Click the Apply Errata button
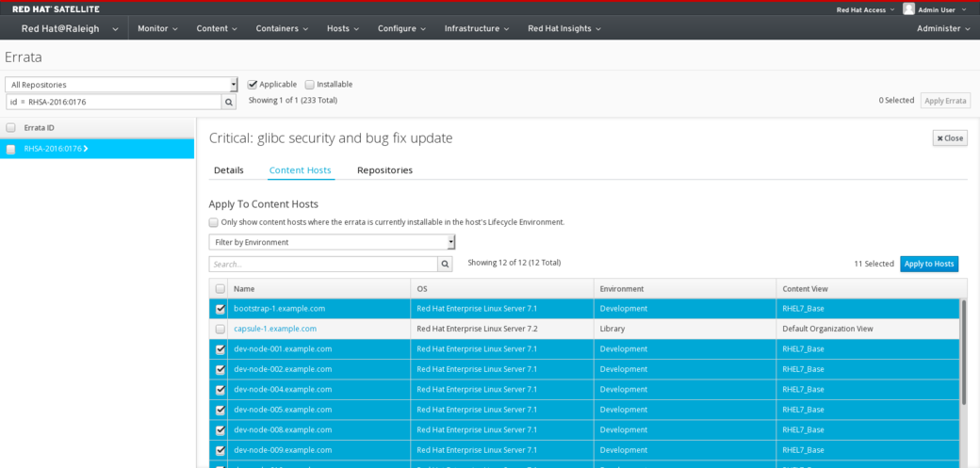Viewport: 980px width, 468px height. tap(946, 101)
